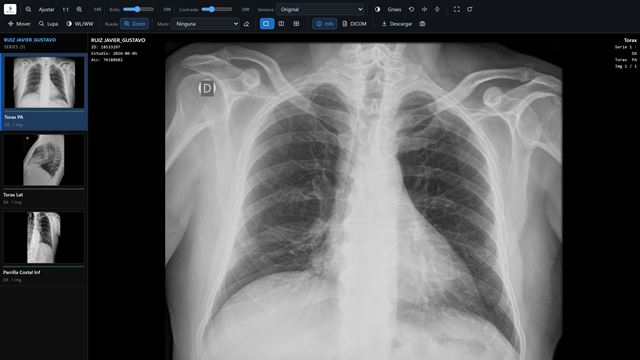Click the D side marker on the radiograph
Screen dimensions: 640x360
click(207, 88)
